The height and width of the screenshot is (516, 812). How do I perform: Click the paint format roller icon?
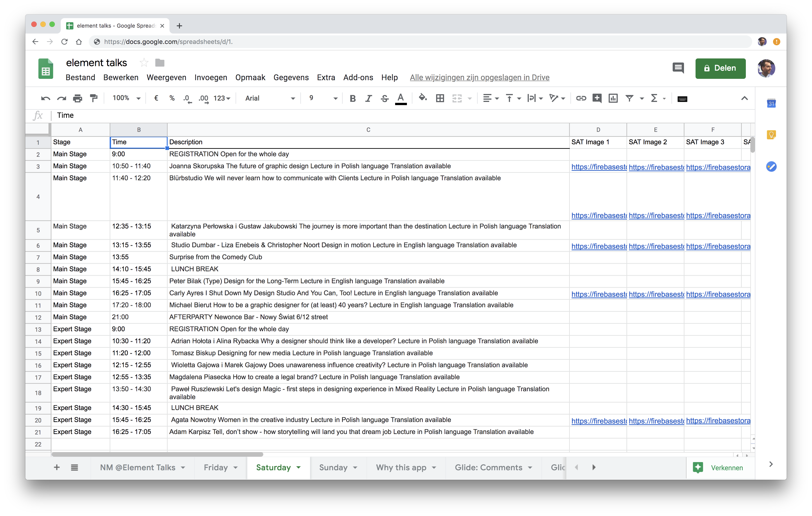94,98
